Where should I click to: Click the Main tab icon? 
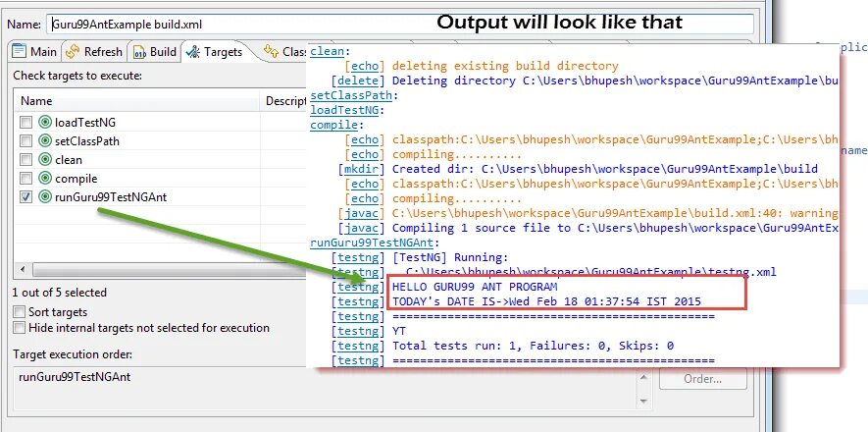point(20,51)
